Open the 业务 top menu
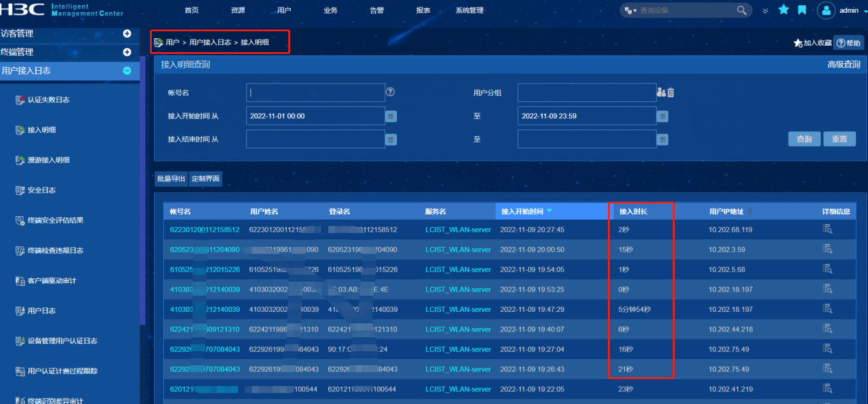Image resolution: width=868 pixels, height=404 pixels. 331,10
